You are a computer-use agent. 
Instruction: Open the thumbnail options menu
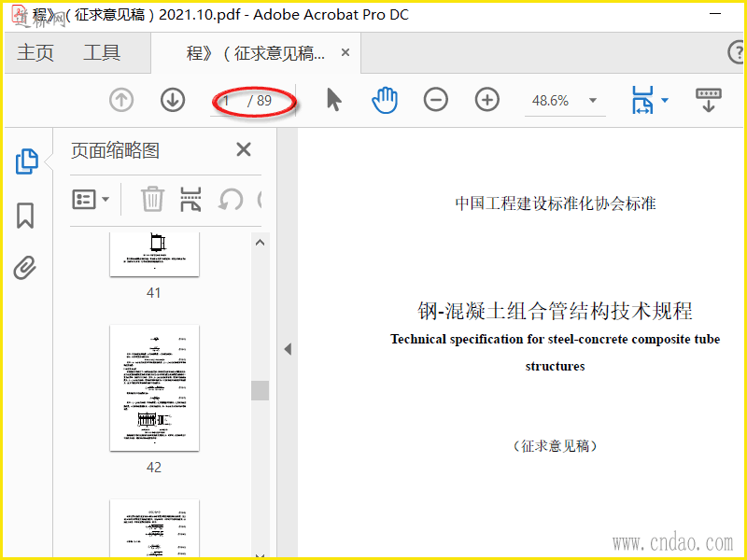(x=91, y=199)
